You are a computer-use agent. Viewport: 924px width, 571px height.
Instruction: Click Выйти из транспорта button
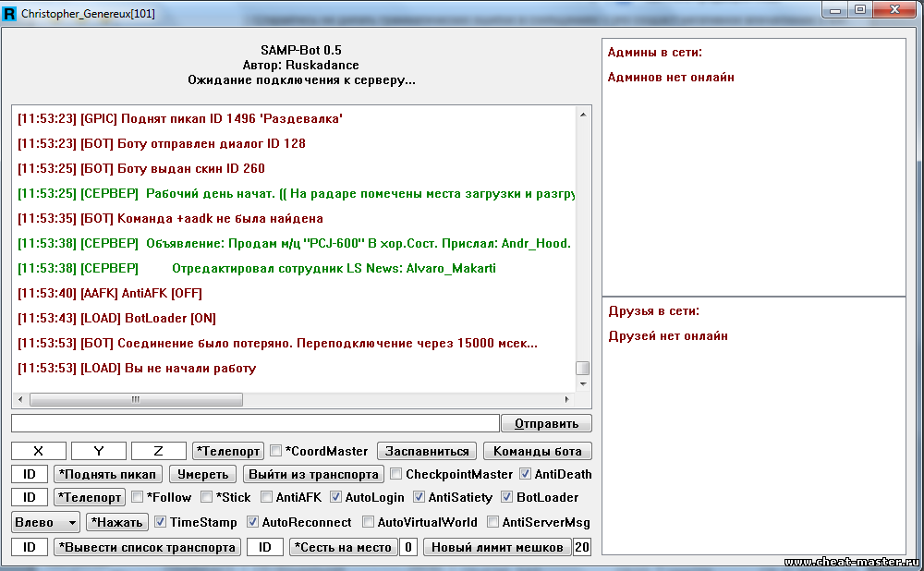(x=313, y=474)
